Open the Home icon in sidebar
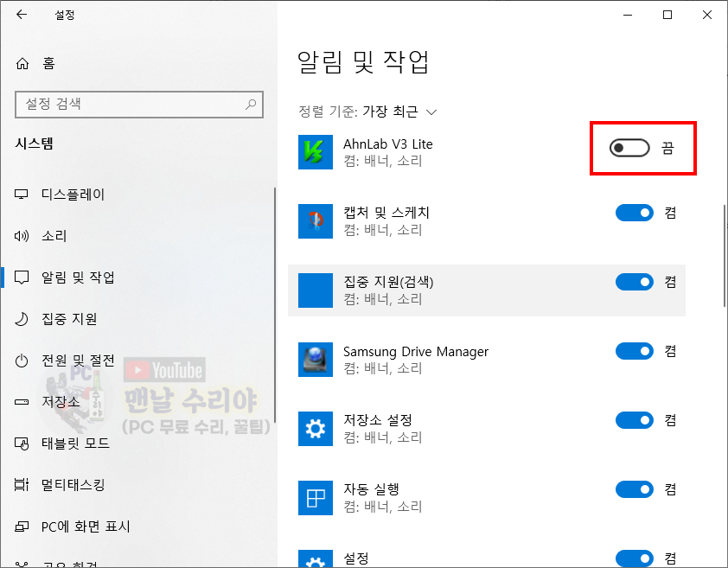728x568 pixels. point(22,64)
